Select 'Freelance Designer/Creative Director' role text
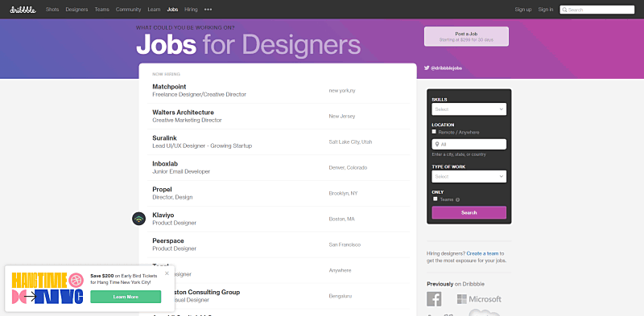 (x=199, y=94)
